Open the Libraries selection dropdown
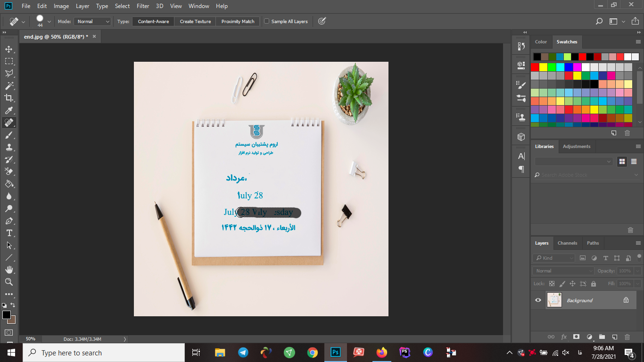 click(573, 161)
